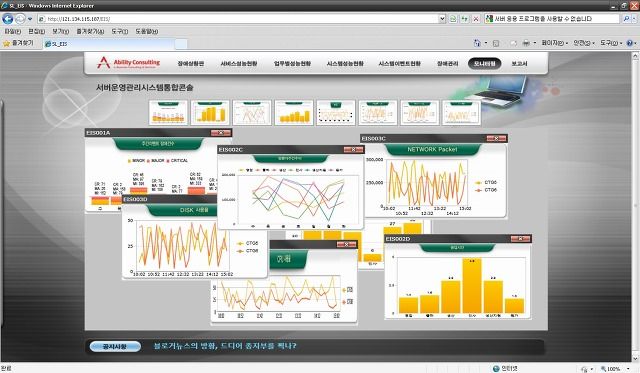Viewport: 640px width, 373px height.
Task: Click the 100% zoom level in status bar
Action: [x=611, y=369]
